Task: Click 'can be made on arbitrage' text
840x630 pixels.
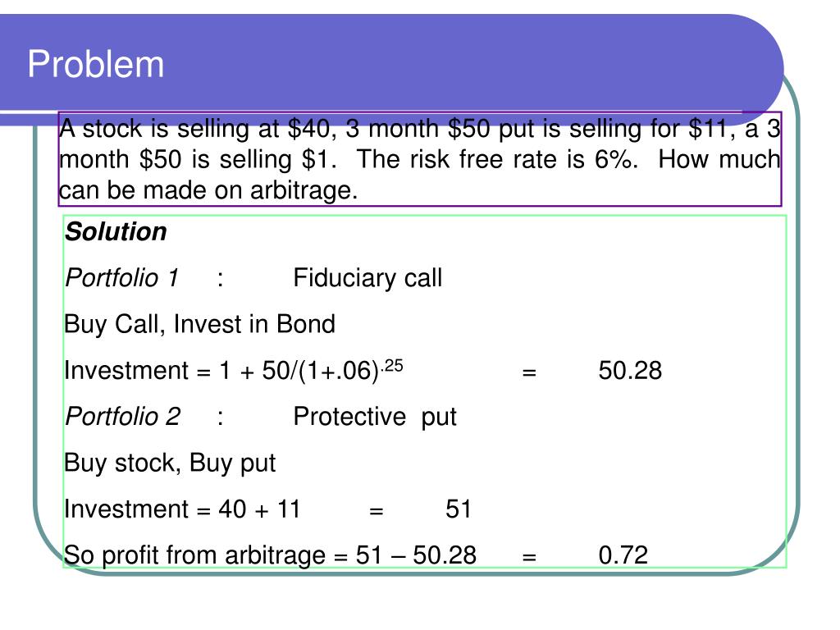Action: tap(206, 190)
